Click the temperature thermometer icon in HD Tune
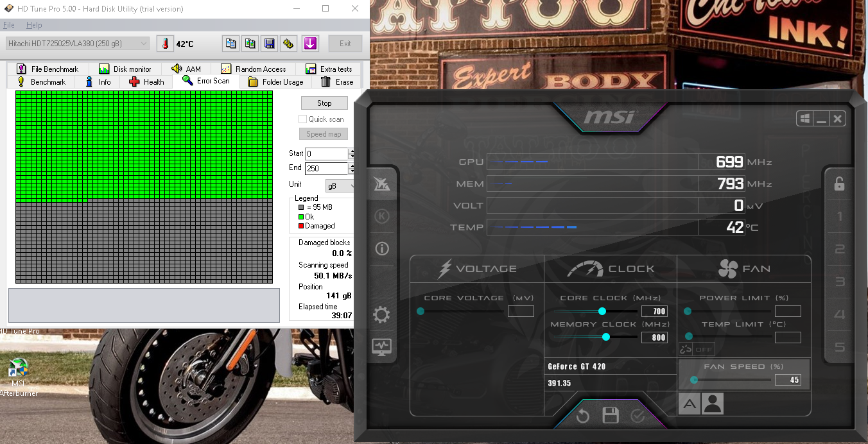 point(165,44)
